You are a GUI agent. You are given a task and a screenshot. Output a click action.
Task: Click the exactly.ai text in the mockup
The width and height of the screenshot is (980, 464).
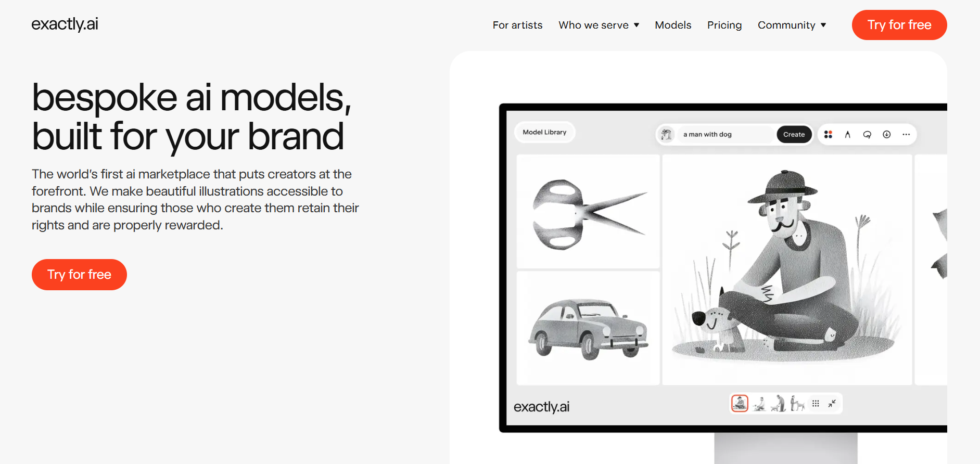click(x=541, y=407)
